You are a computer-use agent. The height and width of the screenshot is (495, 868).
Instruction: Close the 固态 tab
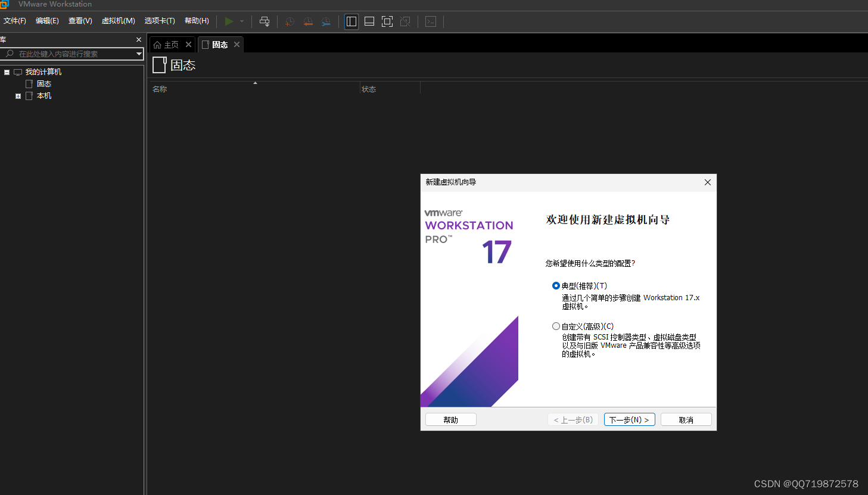coord(237,45)
